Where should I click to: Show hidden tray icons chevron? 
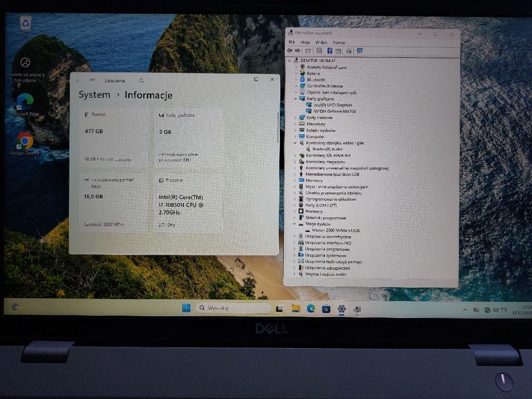tap(465, 310)
